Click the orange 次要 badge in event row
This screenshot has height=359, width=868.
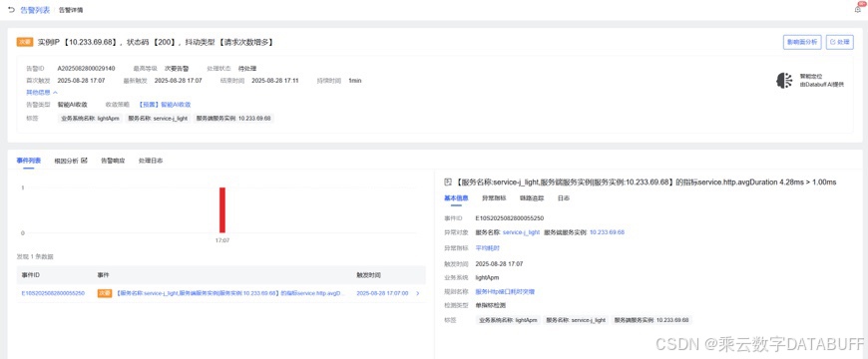click(105, 293)
